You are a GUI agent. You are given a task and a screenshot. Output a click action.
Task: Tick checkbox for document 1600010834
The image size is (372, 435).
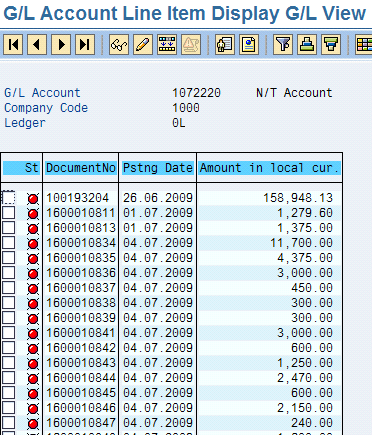pos(9,242)
